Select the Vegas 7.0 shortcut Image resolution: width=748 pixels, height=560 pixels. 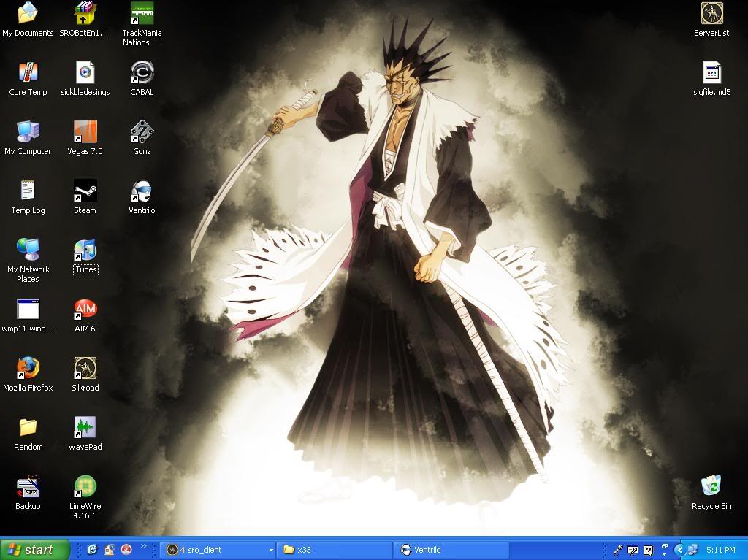point(85,138)
